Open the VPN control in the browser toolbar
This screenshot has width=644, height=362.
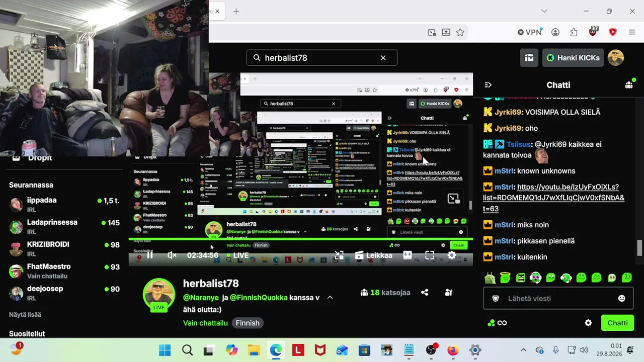pyautogui.click(x=529, y=32)
